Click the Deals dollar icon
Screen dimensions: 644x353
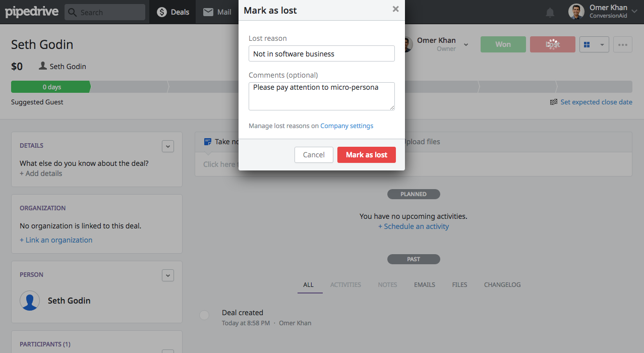(161, 12)
